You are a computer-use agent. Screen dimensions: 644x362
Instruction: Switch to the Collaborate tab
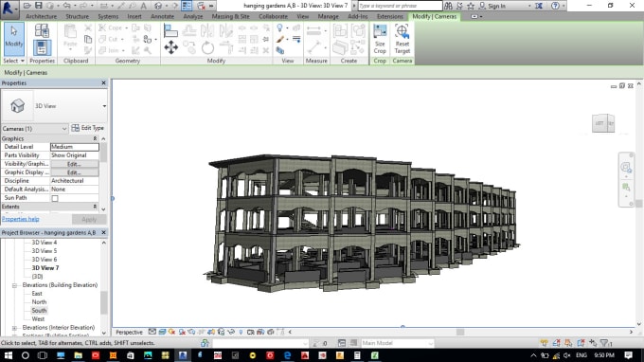click(273, 16)
